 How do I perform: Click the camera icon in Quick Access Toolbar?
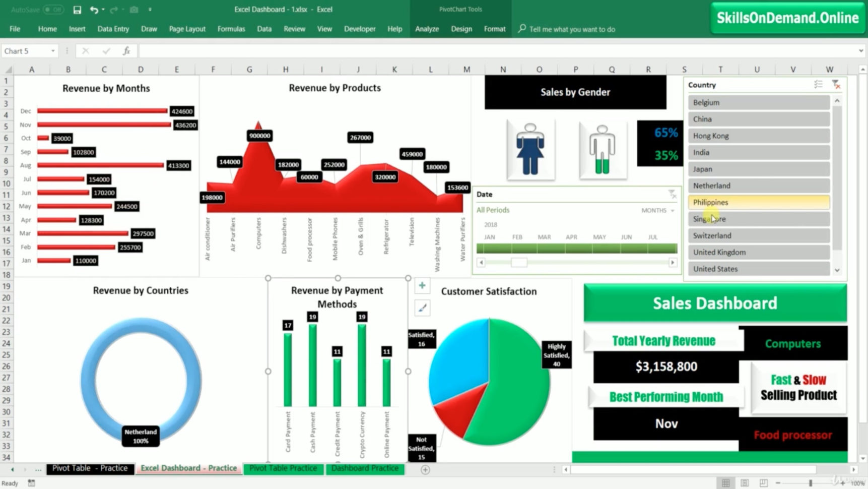tap(133, 9)
